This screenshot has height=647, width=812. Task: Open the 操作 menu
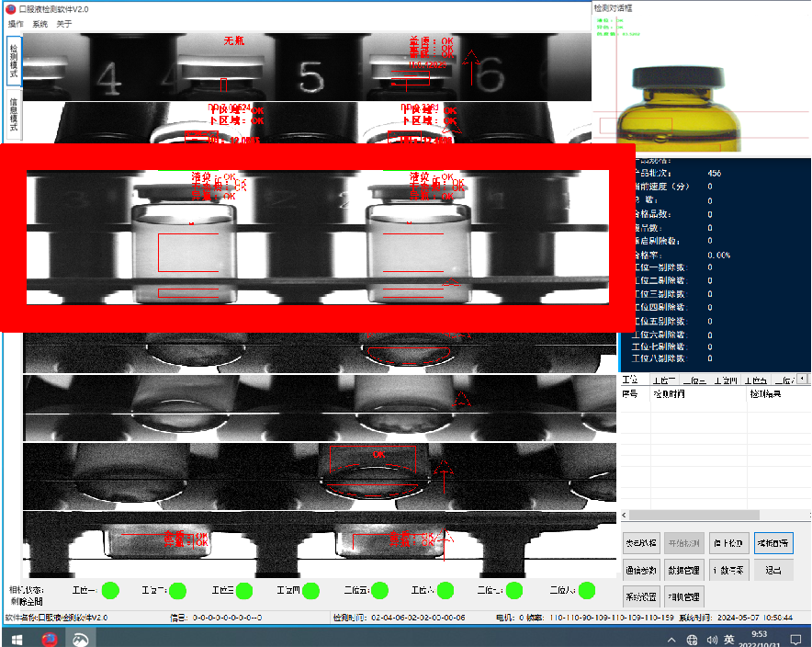click(x=16, y=24)
